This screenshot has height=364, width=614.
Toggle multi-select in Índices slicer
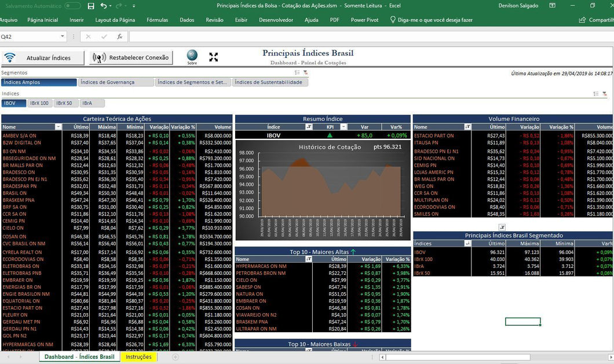(x=595, y=94)
